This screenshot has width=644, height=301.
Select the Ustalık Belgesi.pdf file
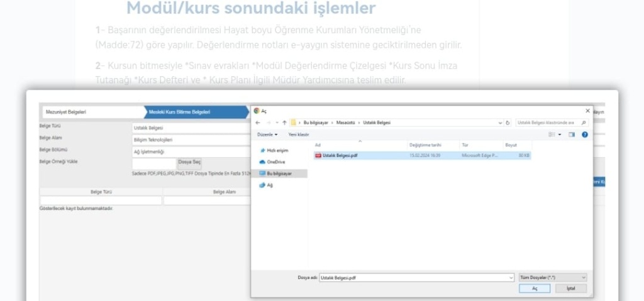point(340,155)
